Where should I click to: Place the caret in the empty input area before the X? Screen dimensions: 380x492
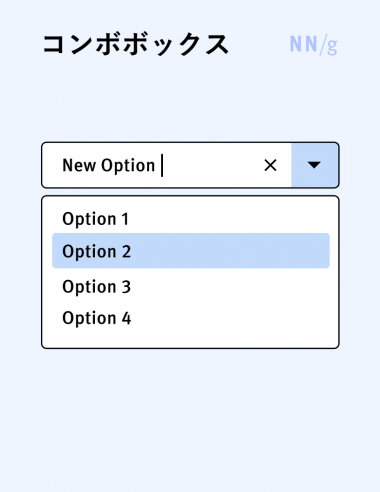coord(212,165)
